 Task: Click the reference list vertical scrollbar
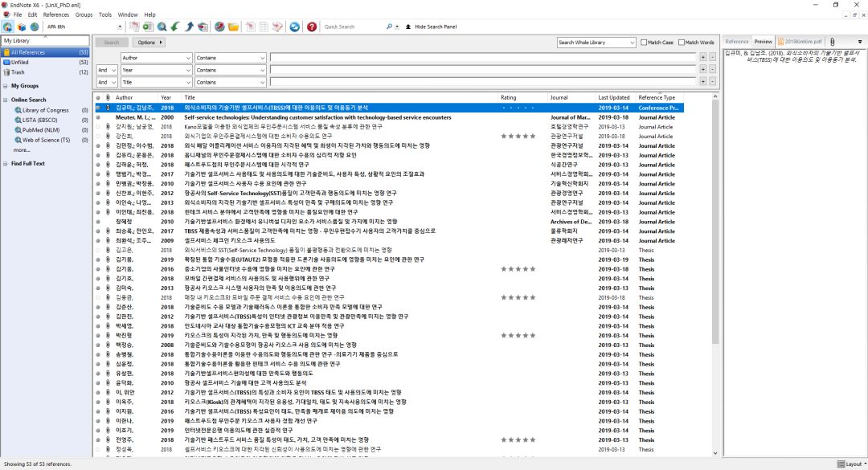pos(714,222)
